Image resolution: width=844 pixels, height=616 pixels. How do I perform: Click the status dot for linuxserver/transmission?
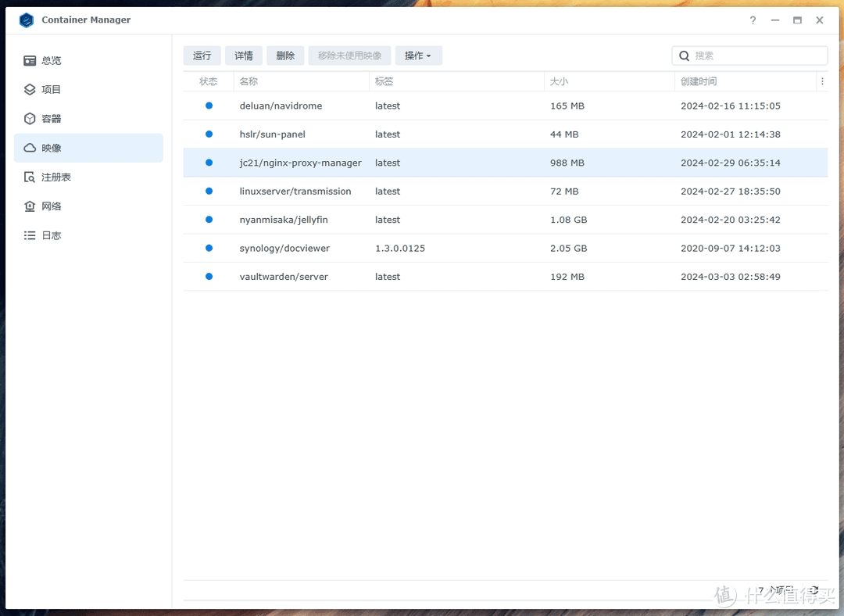coord(209,192)
